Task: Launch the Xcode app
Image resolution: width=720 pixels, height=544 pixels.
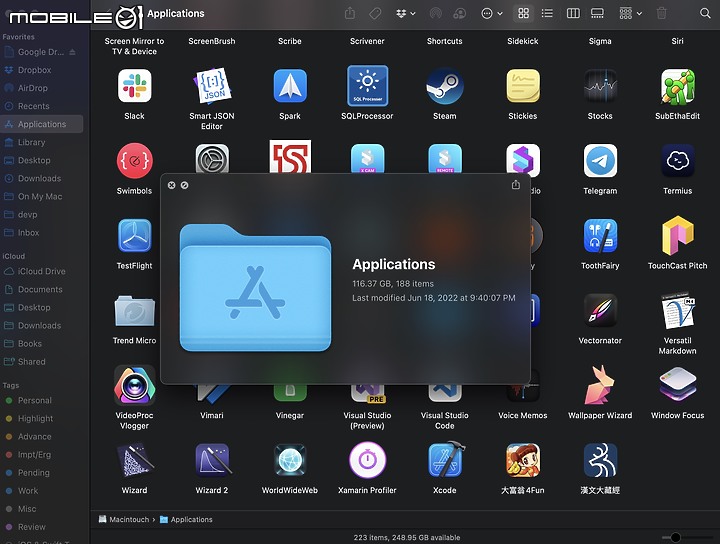Action: click(x=444, y=460)
